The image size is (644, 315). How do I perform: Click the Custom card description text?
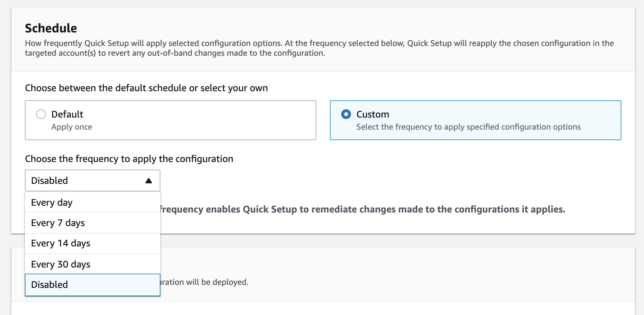pos(468,127)
